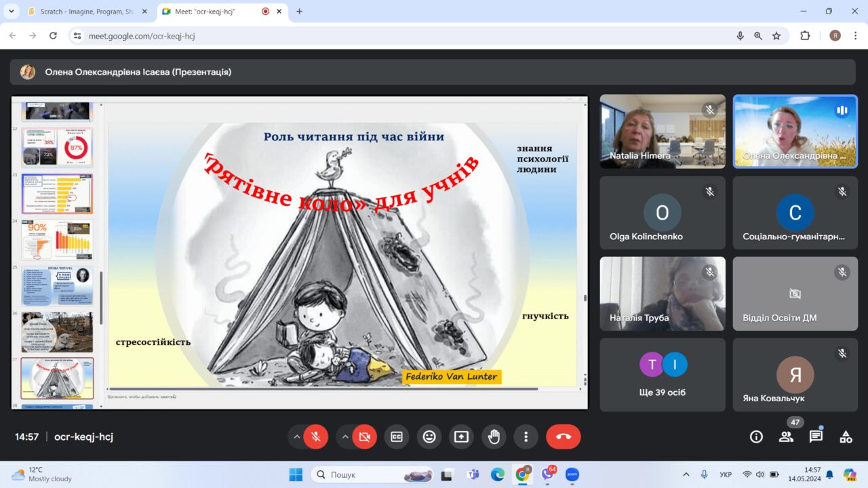868x488 pixels.
Task: Open the emoji reactions button
Action: point(429,437)
